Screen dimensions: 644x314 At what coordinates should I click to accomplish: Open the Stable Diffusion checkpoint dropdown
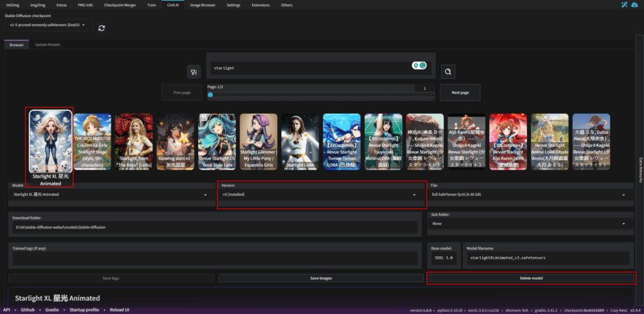[48, 25]
